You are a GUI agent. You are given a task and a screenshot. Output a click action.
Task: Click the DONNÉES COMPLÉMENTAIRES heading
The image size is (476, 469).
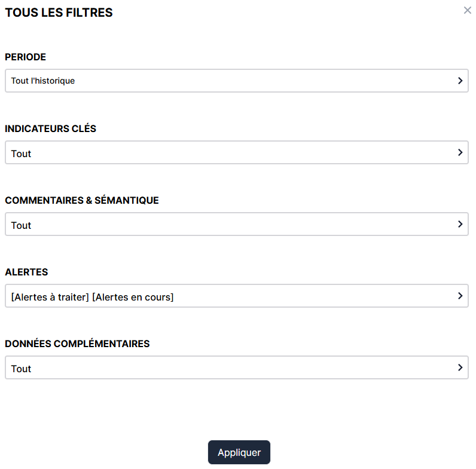pyautogui.click(x=77, y=344)
